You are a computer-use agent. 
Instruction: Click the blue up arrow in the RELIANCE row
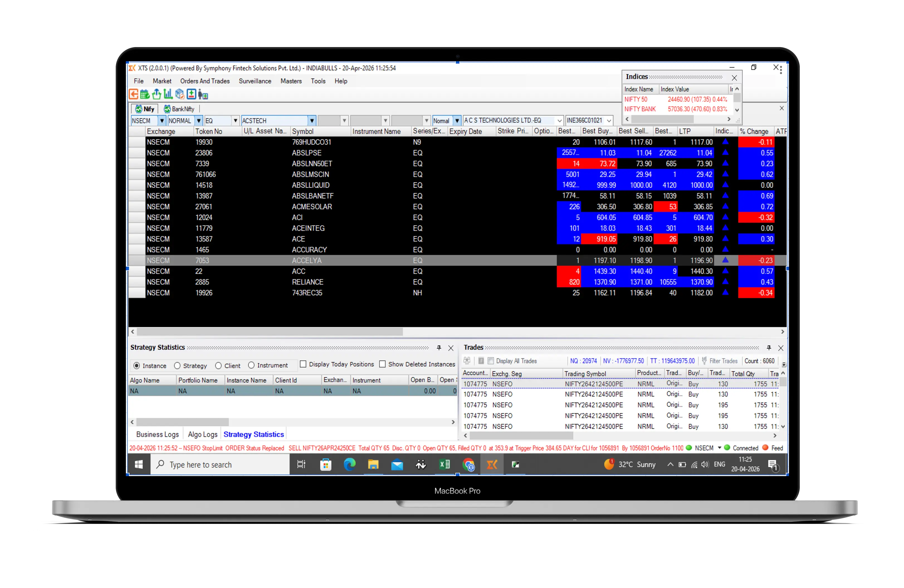[725, 282]
